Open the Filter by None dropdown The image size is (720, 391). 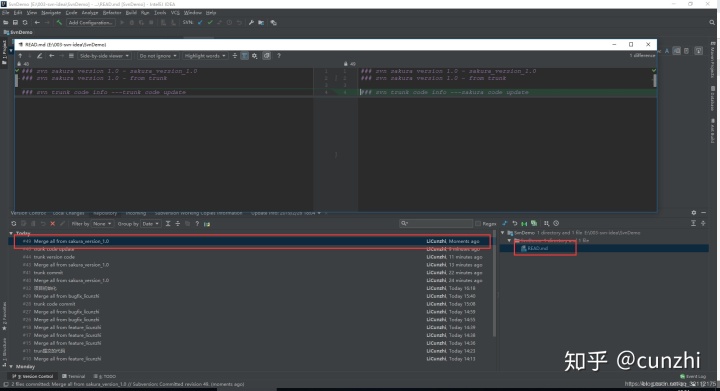coord(102,223)
